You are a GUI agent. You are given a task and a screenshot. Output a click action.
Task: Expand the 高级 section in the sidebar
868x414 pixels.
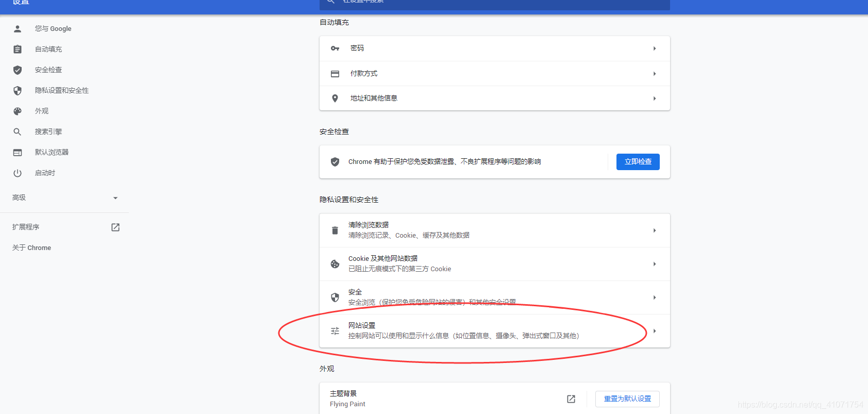[x=65, y=198]
